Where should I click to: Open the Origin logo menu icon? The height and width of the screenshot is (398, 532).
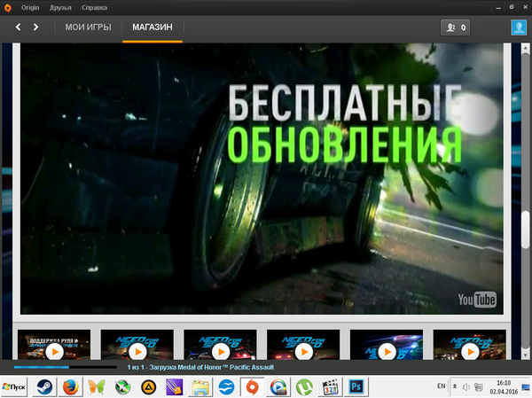pos(7,7)
